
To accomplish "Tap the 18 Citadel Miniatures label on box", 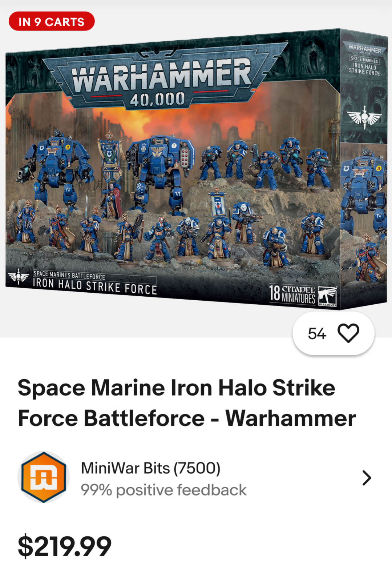I will pos(292,294).
